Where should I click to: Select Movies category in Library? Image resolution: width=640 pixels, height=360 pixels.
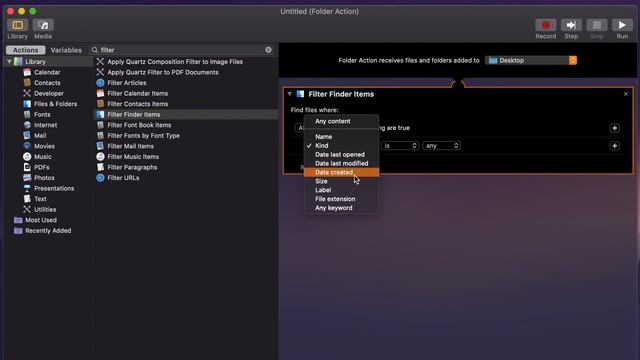44,146
